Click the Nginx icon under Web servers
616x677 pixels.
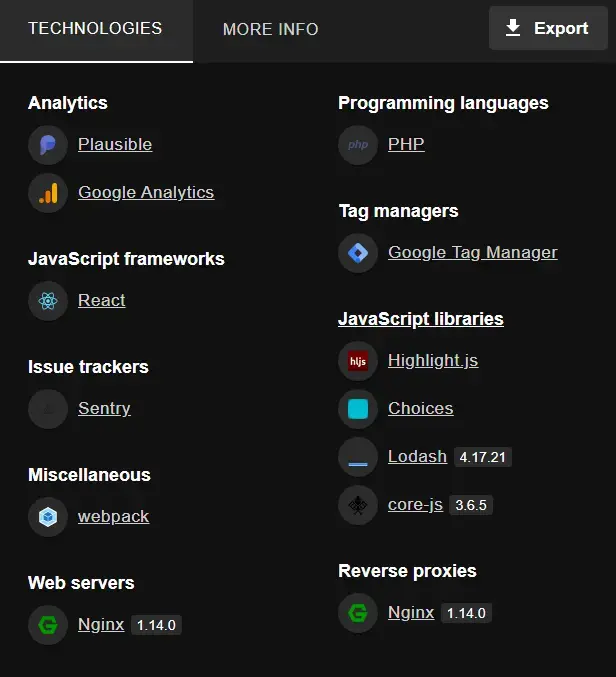click(48, 625)
